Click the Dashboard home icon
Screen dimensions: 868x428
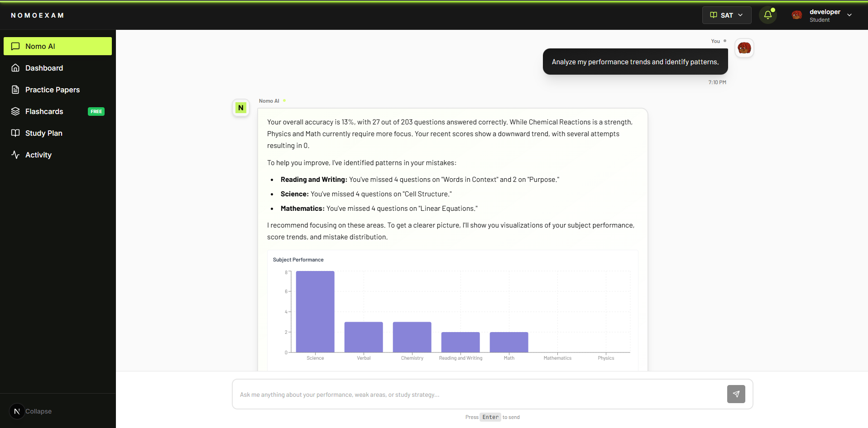(x=15, y=68)
